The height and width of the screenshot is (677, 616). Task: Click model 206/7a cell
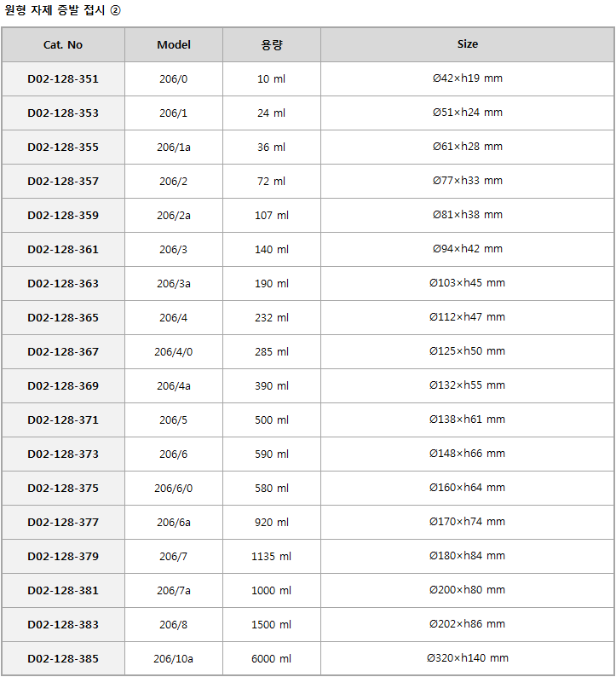174,591
